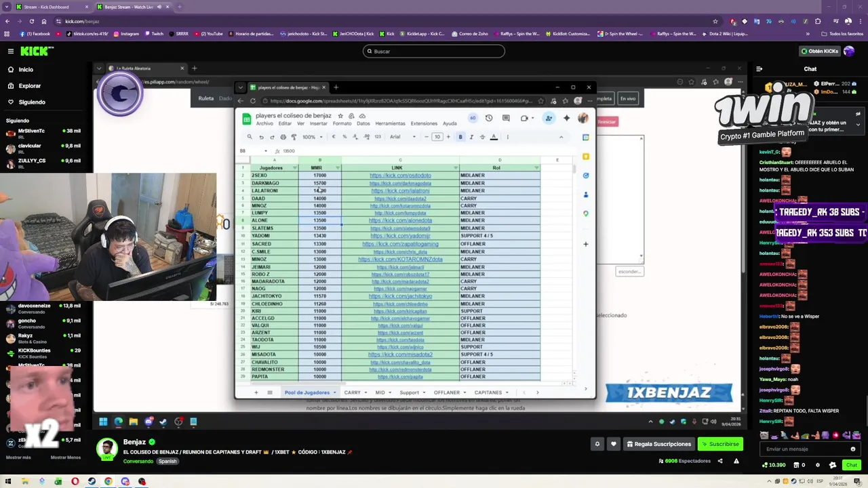The width and height of the screenshot is (868, 488).
Task: Redo action in Google Sheets toolbar
Action: pyautogui.click(x=272, y=137)
